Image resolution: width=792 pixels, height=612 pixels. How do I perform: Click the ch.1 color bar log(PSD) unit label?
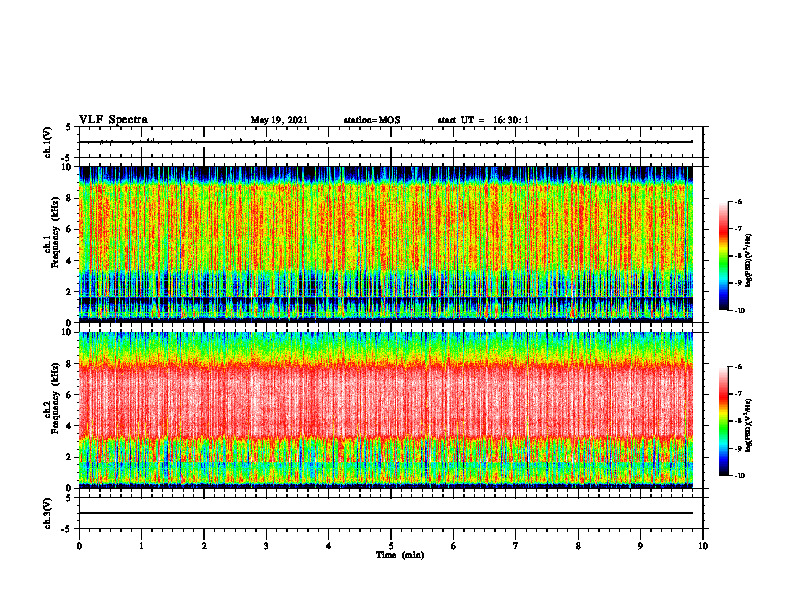749,259
